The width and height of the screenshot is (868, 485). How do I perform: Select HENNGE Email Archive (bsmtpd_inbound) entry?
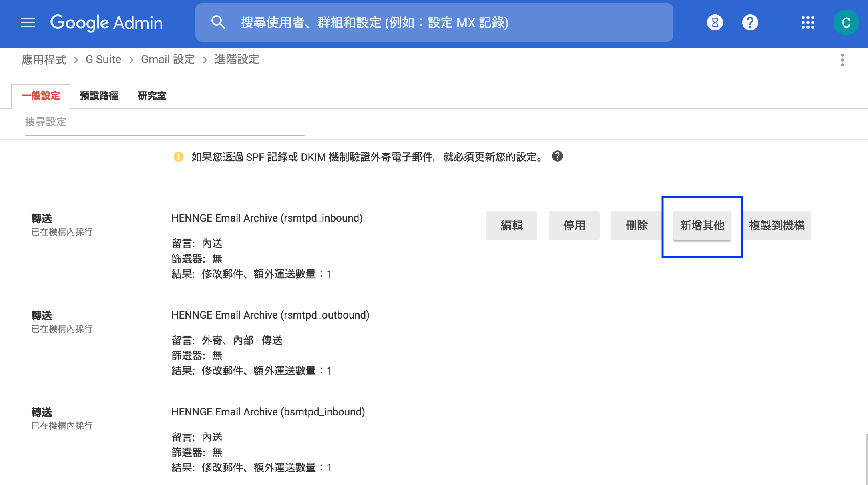[268, 412]
